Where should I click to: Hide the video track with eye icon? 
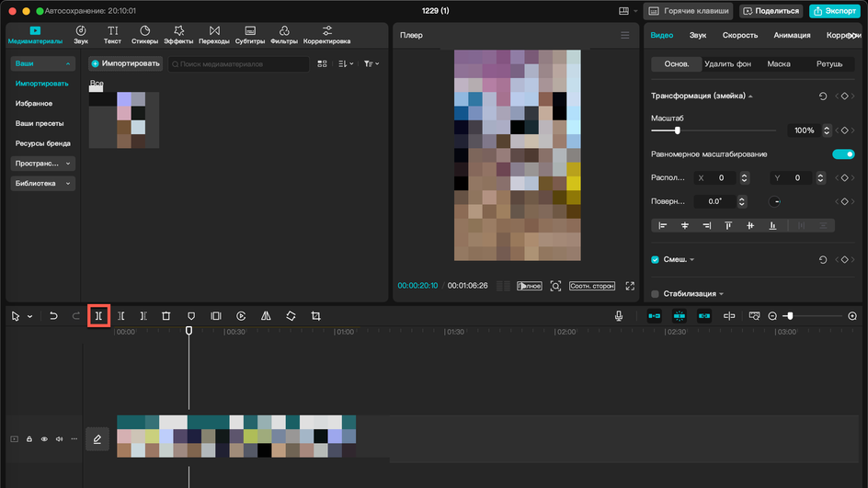click(44, 439)
